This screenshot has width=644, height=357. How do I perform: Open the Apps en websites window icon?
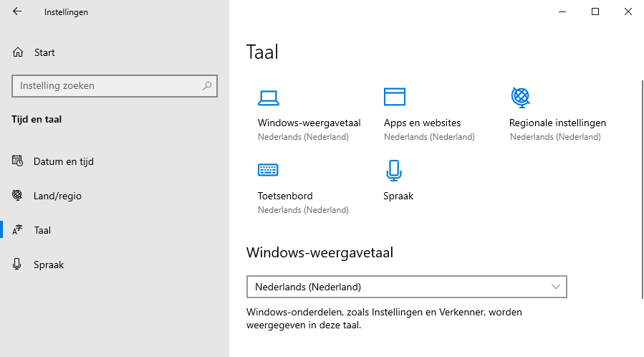395,97
